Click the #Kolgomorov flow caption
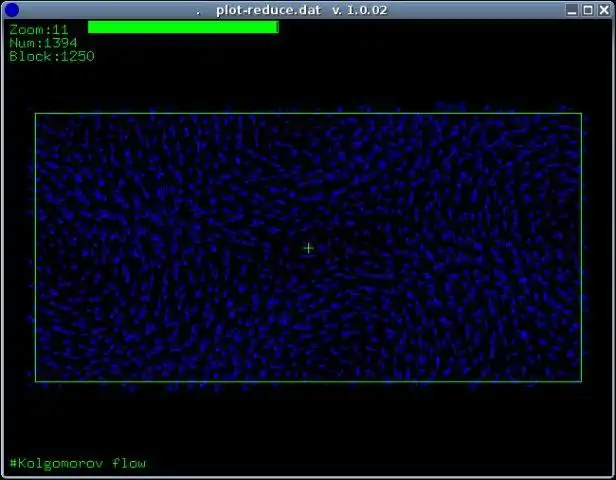The image size is (616, 480). click(x=77, y=464)
